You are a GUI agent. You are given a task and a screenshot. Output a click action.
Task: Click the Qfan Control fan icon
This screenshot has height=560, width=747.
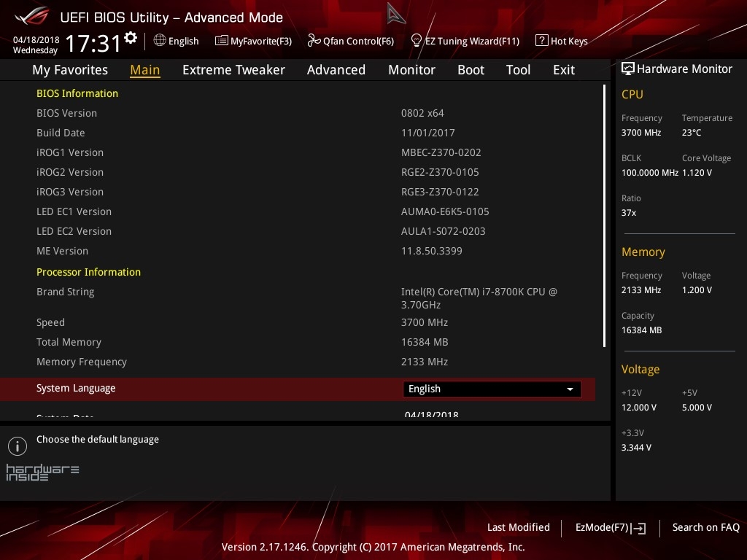pyautogui.click(x=314, y=41)
